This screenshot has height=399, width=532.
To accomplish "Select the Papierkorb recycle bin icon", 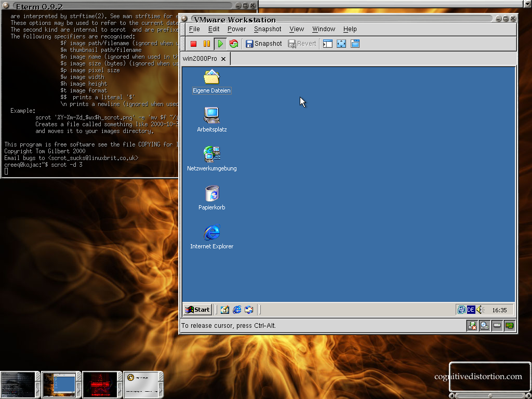I will point(212,198).
